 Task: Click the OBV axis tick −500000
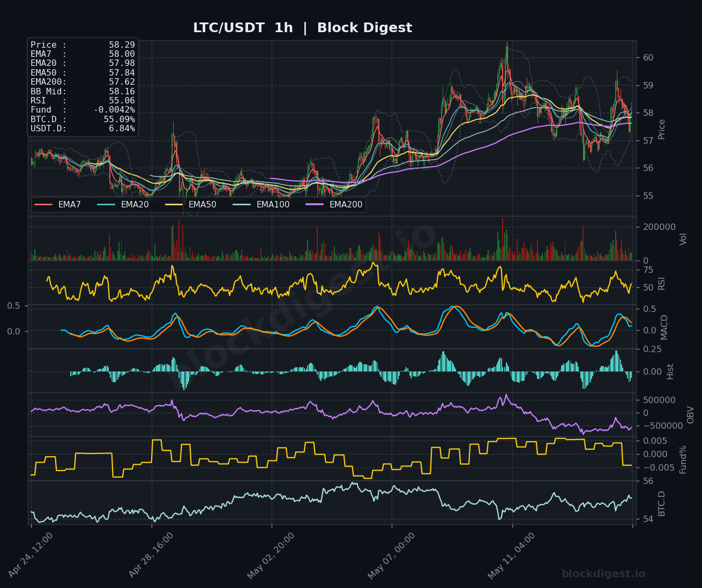662,426
